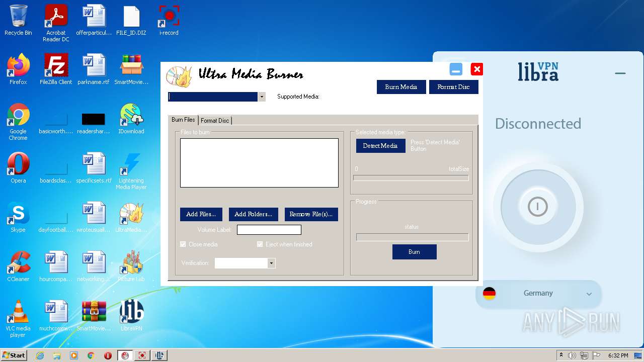Screen dimensions: 644x362
Task: Select the FILE_ID.DIZ file icon
Action: 131,20
